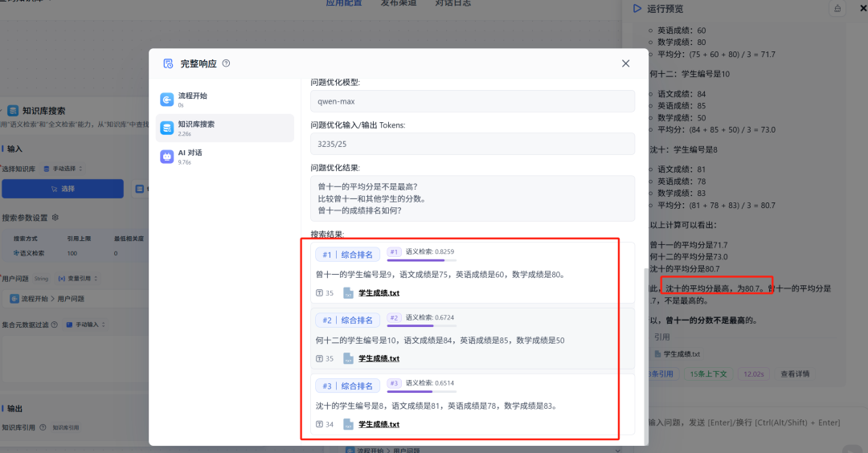The width and height of the screenshot is (868, 453).
Task: Open the 手动输入 dropdown for metadata filter
Action: point(85,324)
